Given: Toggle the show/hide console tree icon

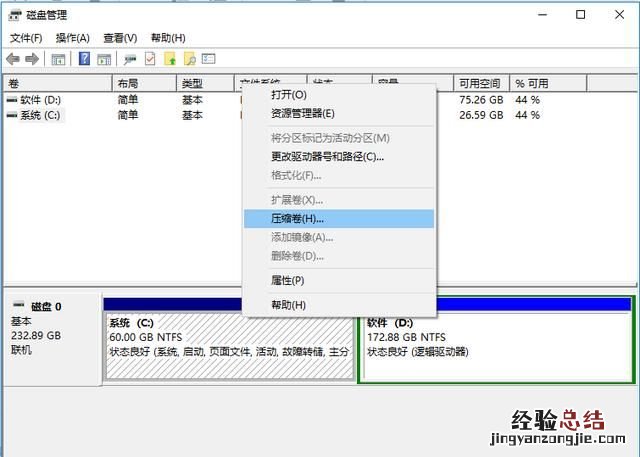Looking at the screenshot, I should 58,60.
